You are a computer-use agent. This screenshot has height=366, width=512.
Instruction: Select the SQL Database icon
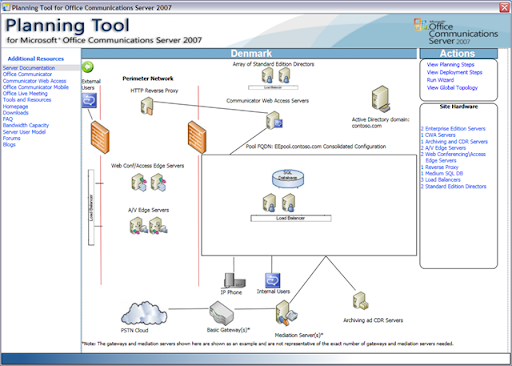288,178
